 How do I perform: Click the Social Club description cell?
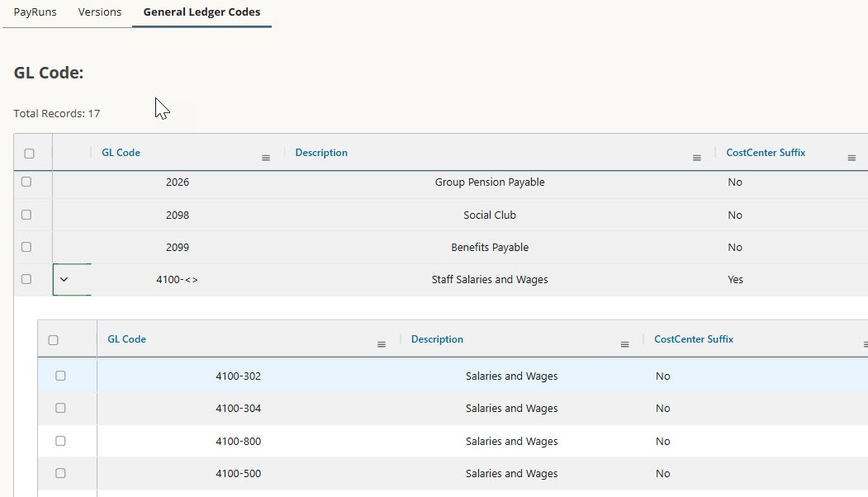coord(490,215)
